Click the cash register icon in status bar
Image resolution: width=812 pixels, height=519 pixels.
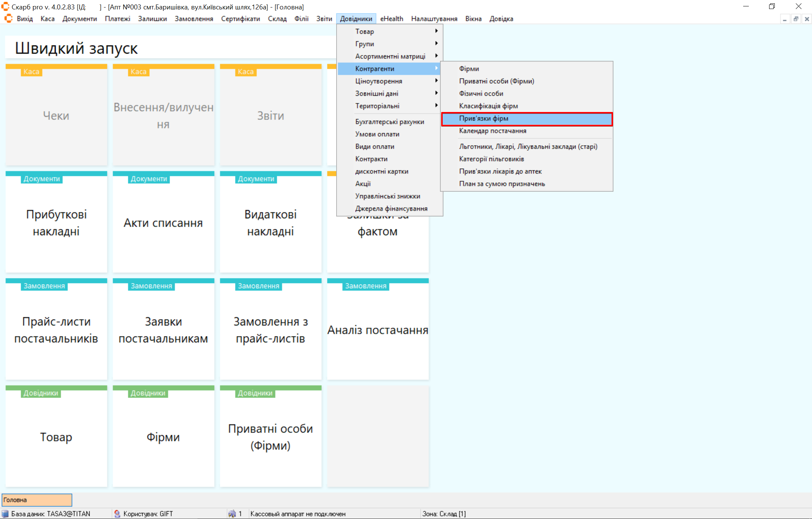click(x=232, y=514)
